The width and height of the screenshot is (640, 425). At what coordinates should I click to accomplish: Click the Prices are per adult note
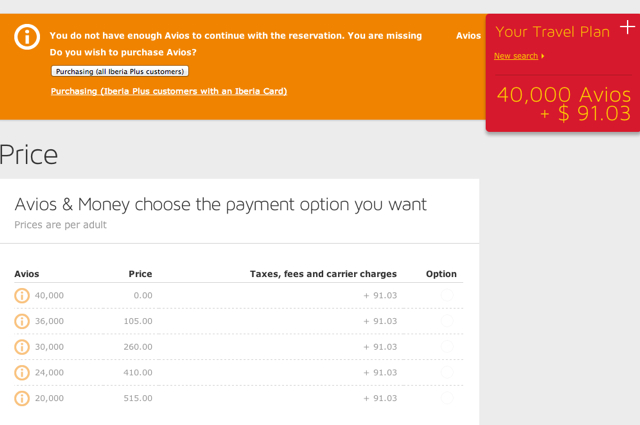60,225
